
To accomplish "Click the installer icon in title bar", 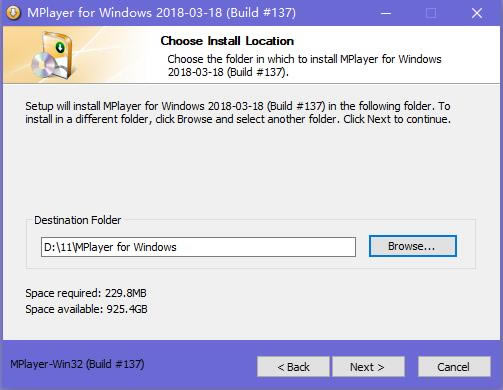I will (13, 13).
